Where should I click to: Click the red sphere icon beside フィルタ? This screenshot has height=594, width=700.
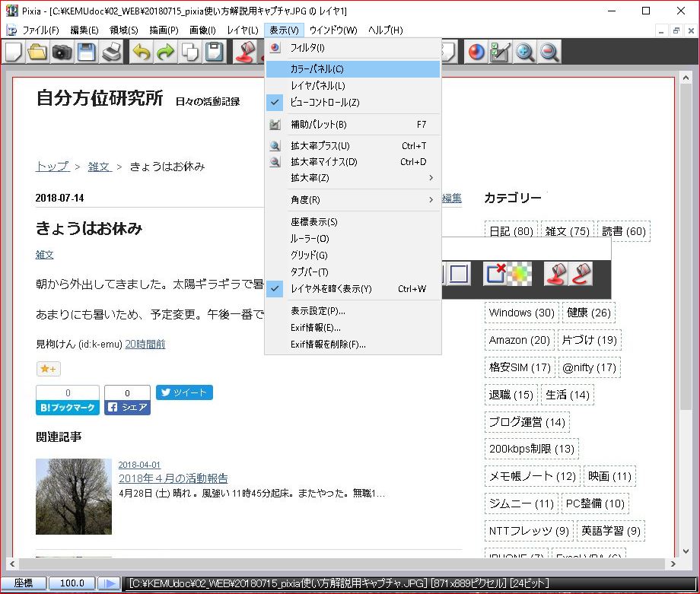pos(275,48)
